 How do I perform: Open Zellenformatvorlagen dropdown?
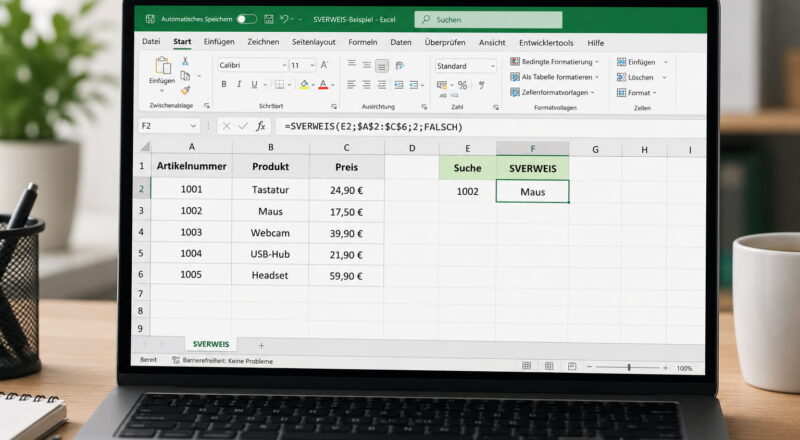(553, 92)
